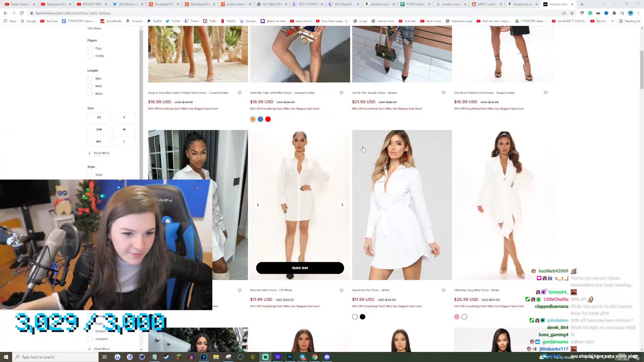Open Sweet As Pie Dress White link
Screen dimensions: 644x362
coord(371,290)
